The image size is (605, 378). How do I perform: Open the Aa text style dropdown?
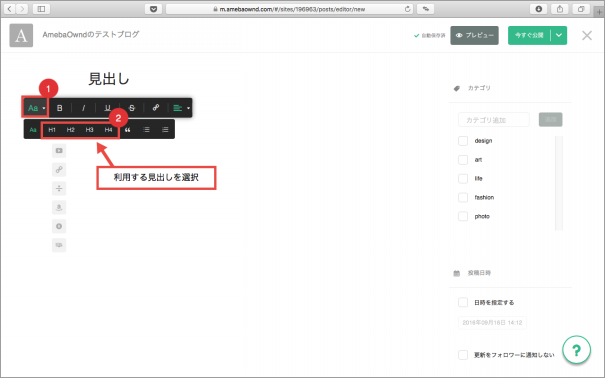35,108
